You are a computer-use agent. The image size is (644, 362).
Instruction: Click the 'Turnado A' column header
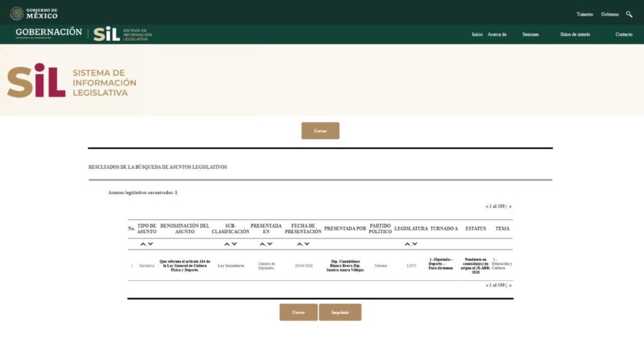coord(443,229)
